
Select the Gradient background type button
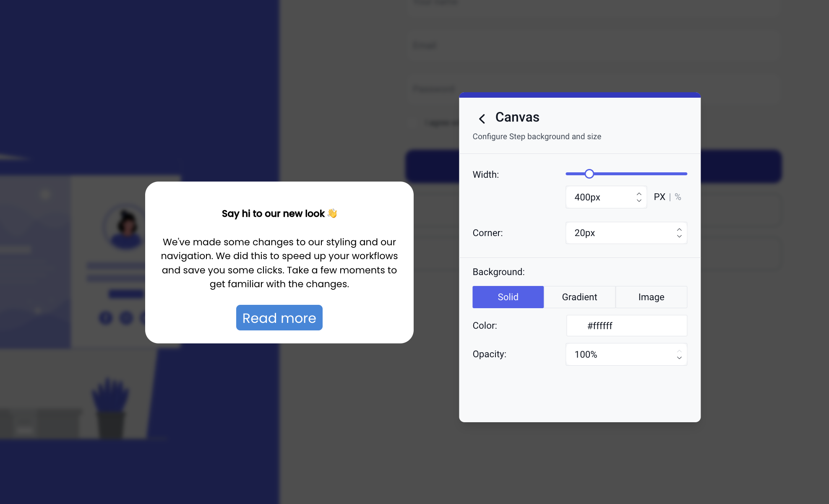coord(580,297)
